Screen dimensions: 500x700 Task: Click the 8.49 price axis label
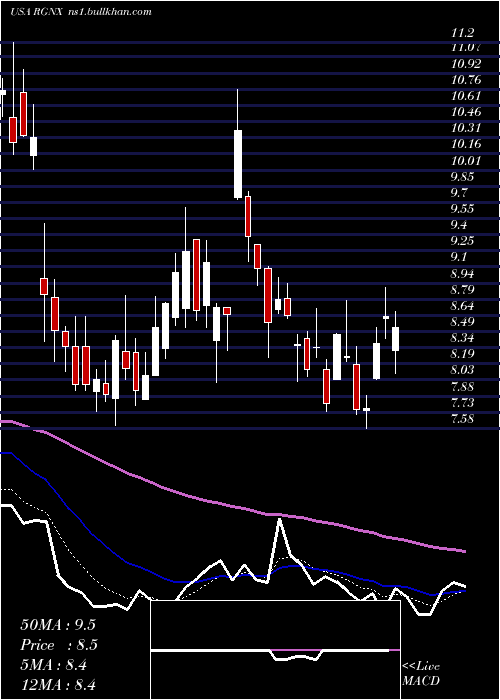coord(462,321)
